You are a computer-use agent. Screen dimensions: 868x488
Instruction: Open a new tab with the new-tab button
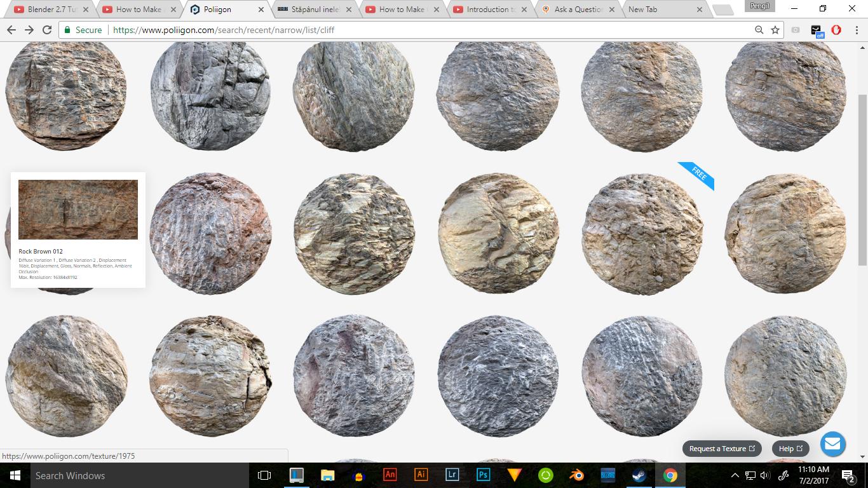[722, 10]
